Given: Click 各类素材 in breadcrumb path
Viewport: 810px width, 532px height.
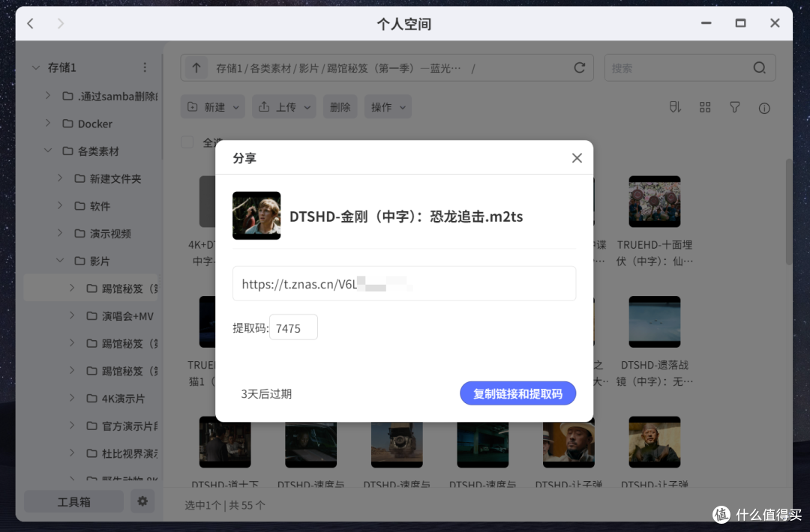Looking at the screenshot, I should (x=271, y=68).
